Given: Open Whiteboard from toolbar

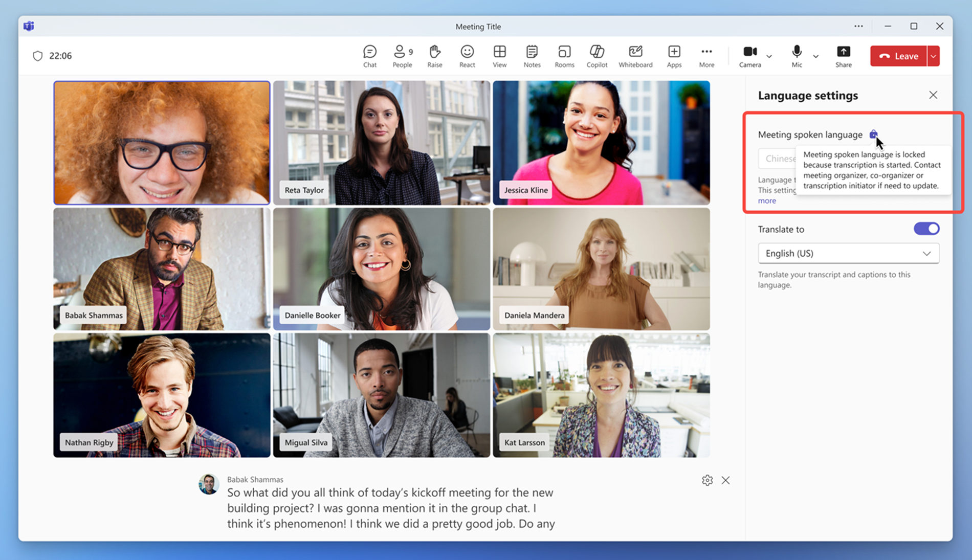Looking at the screenshot, I should point(635,56).
